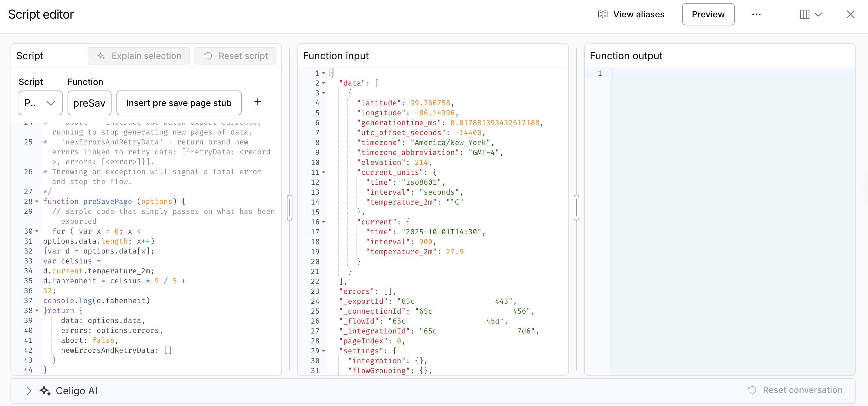Open the Script selection dropdown
Screen dimensions: 868x406
coord(41,103)
